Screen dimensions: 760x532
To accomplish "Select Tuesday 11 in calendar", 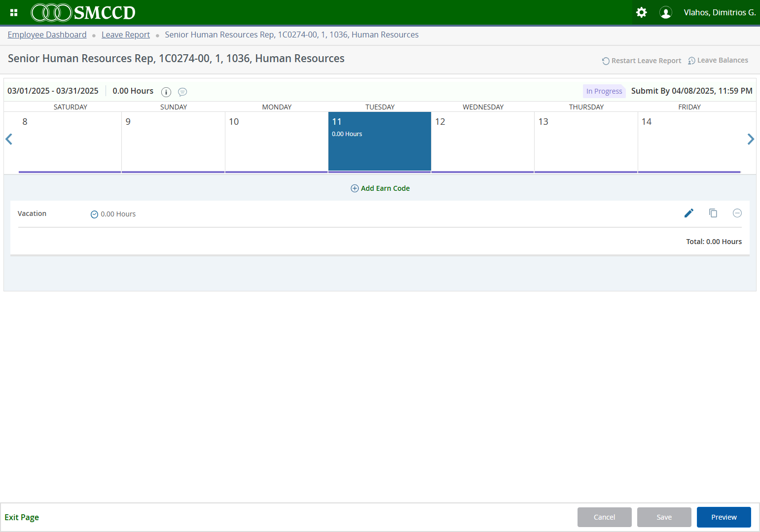I will click(380, 142).
